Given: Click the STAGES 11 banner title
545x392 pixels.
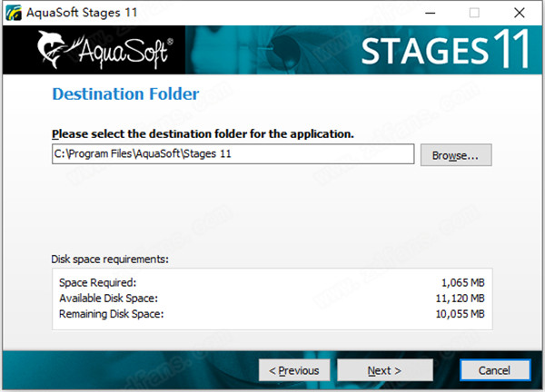Looking at the screenshot, I should [445, 49].
